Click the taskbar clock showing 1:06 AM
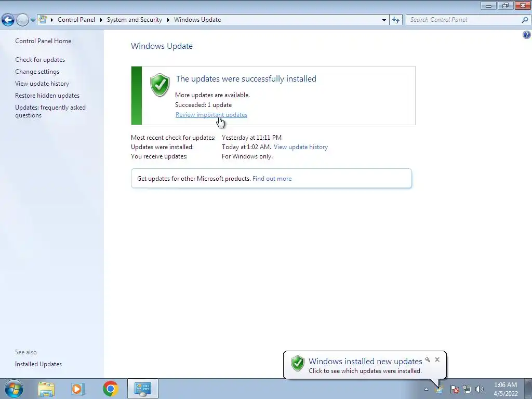Image resolution: width=532 pixels, height=399 pixels. pos(506,389)
